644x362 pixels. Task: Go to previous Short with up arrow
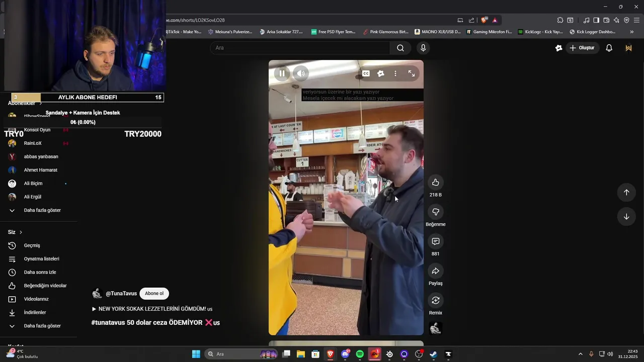tap(626, 192)
